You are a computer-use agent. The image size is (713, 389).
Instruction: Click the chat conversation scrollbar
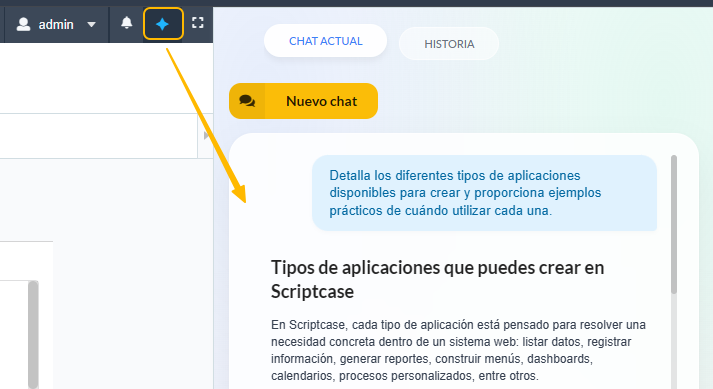point(673,224)
